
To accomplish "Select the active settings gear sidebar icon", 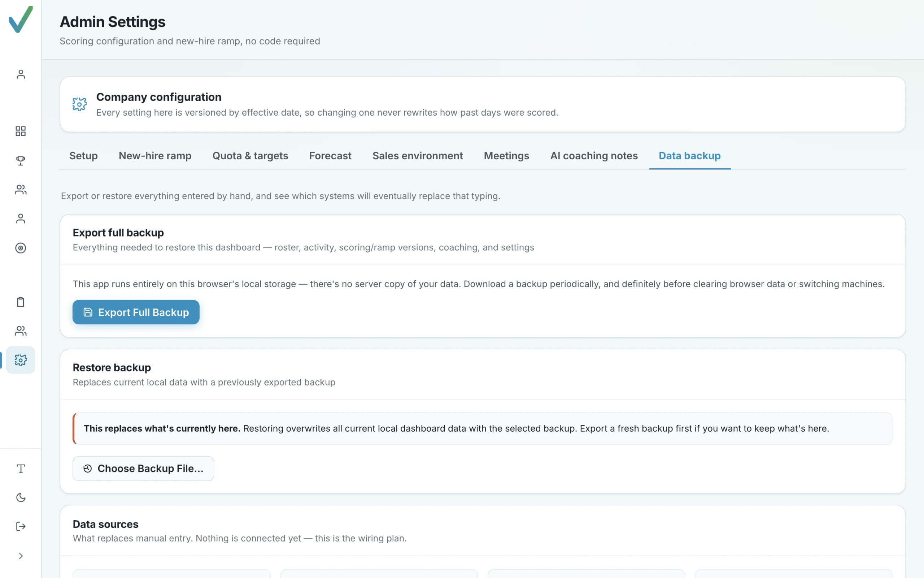I will tap(21, 360).
